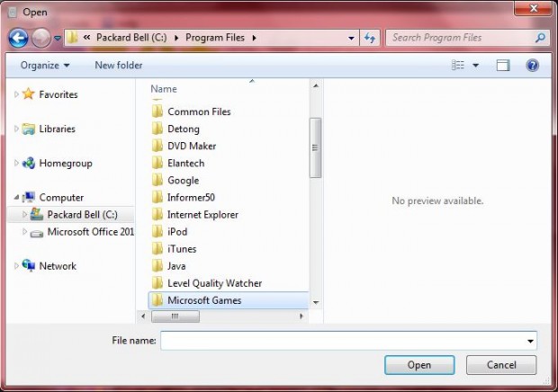
Task: Select Libraries in navigation pane
Action: tap(57, 129)
